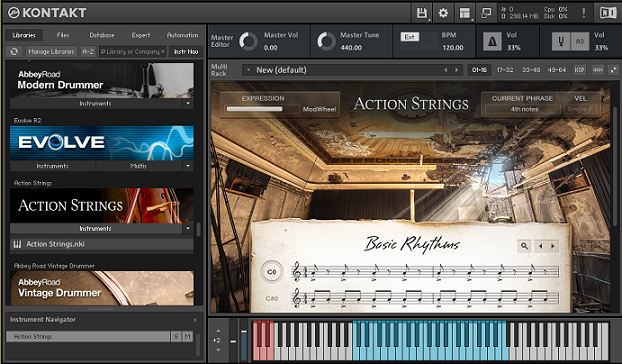The height and width of the screenshot is (364, 622).
Task: Go to next multi with right arrow
Action: tap(457, 70)
